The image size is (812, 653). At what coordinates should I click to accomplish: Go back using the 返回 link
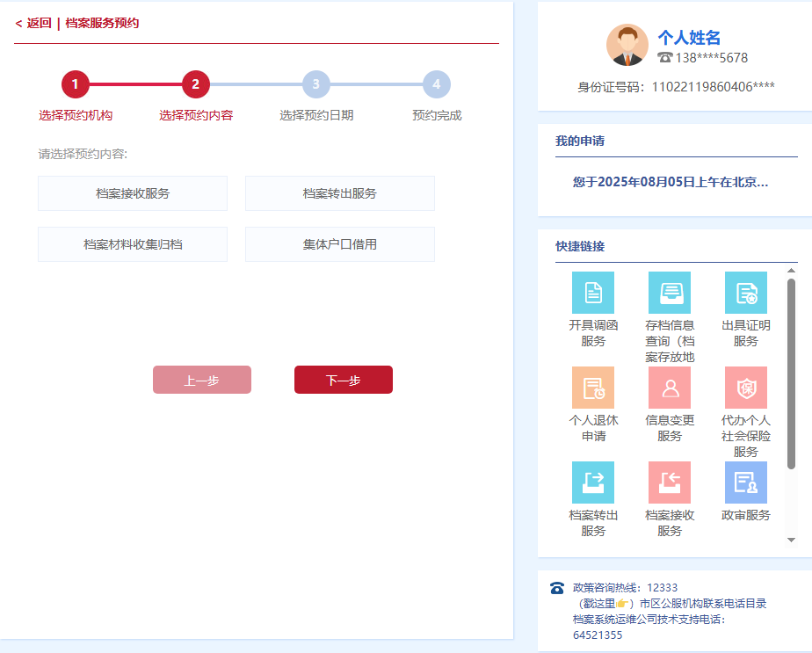[x=33, y=23]
